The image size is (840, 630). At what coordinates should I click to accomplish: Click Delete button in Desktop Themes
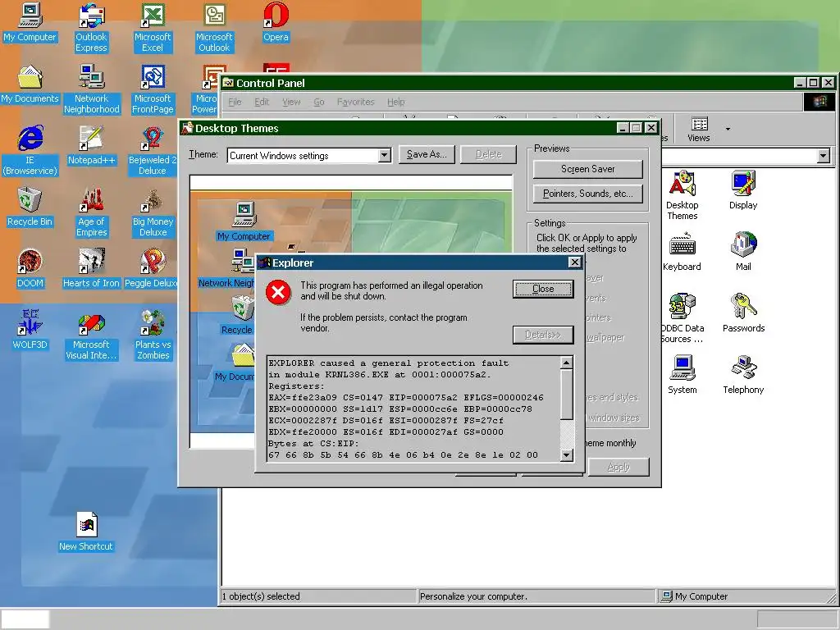point(489,154)
